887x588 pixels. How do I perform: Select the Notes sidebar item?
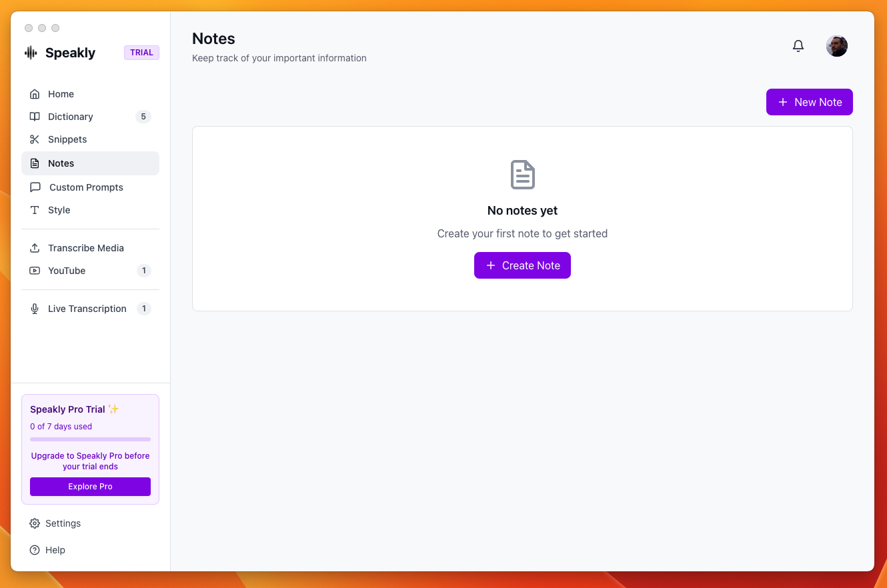tap(90, 163)
